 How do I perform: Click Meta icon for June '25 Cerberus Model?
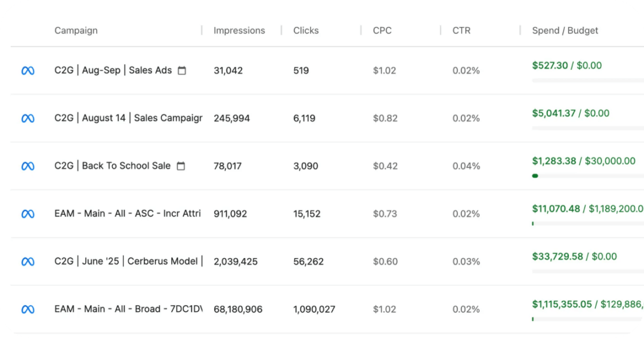[28, 262]
